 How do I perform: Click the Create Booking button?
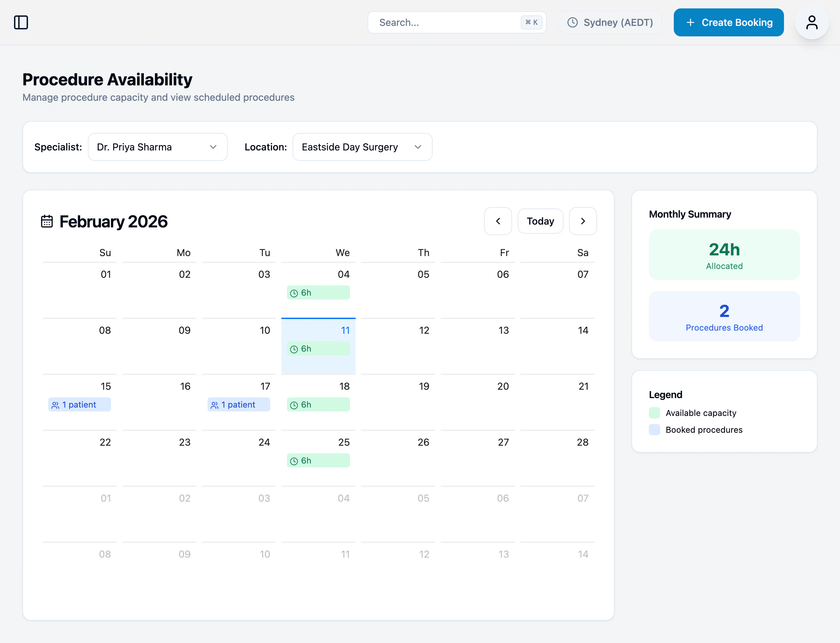728,22
